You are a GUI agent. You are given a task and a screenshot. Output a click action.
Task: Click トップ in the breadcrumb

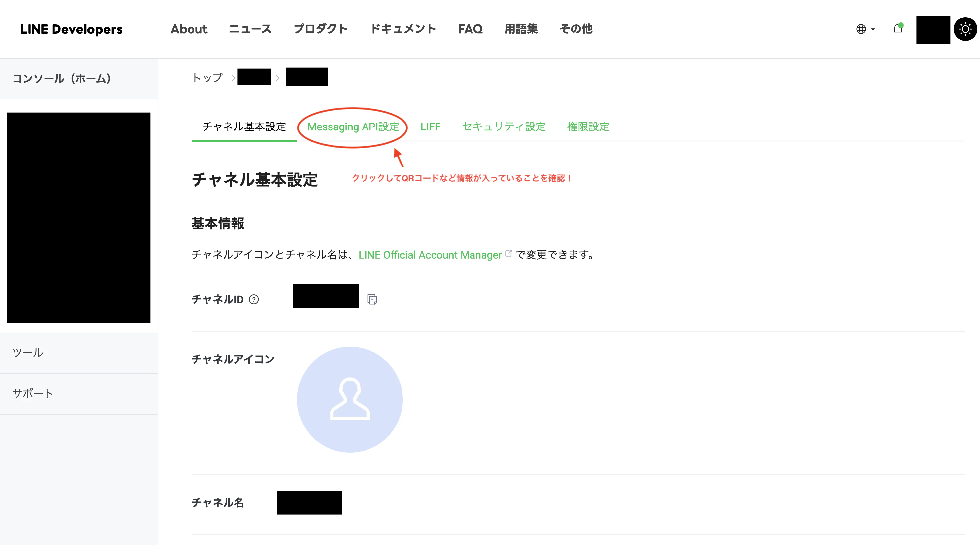[x=207, y=78]
